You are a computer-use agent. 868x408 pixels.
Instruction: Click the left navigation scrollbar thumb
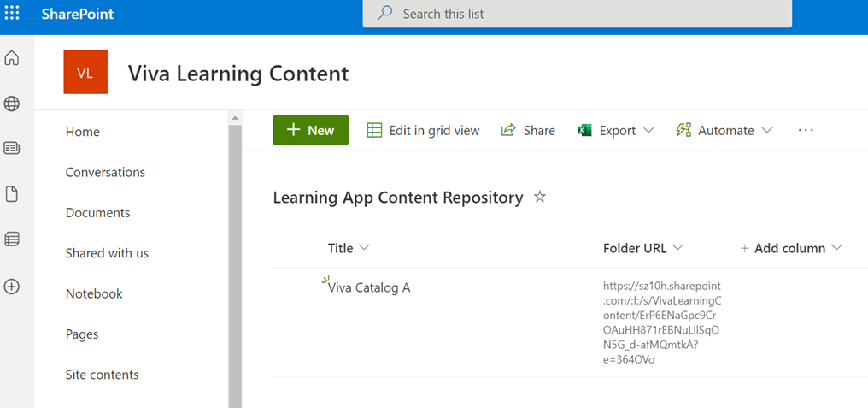click(x=235, y=266)
